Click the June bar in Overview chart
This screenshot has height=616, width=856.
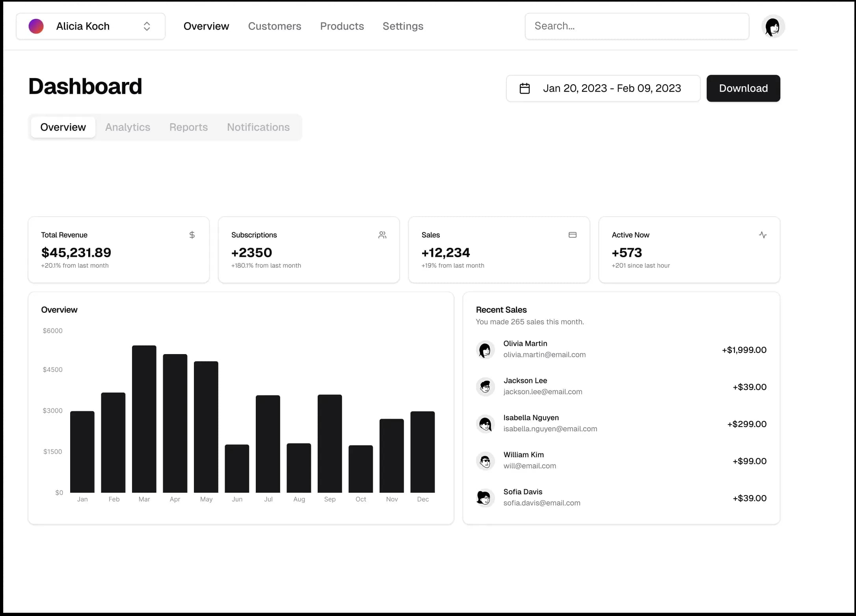tap(237, 469)
